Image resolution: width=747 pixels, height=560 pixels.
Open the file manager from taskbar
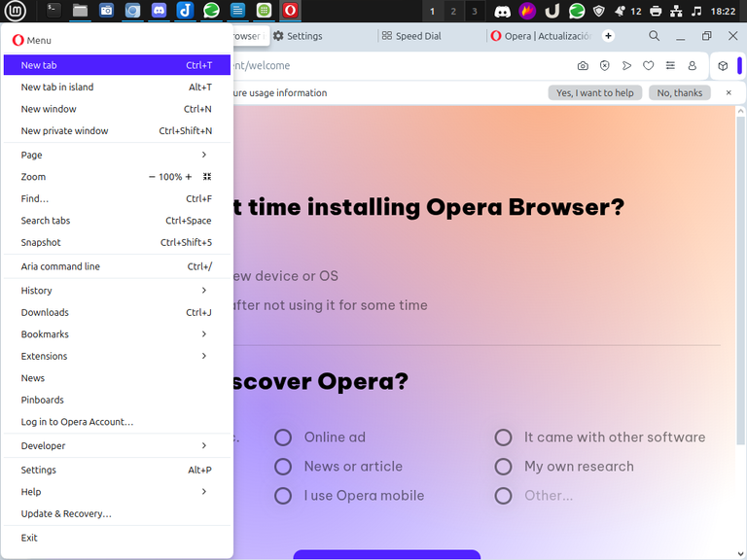point(80,11)
